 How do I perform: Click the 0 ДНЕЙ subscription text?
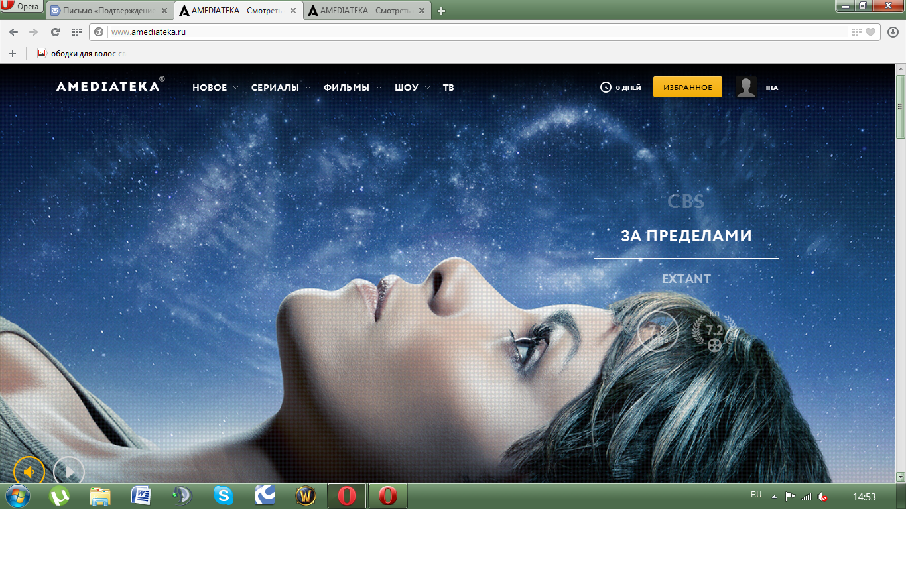[628, 88]
